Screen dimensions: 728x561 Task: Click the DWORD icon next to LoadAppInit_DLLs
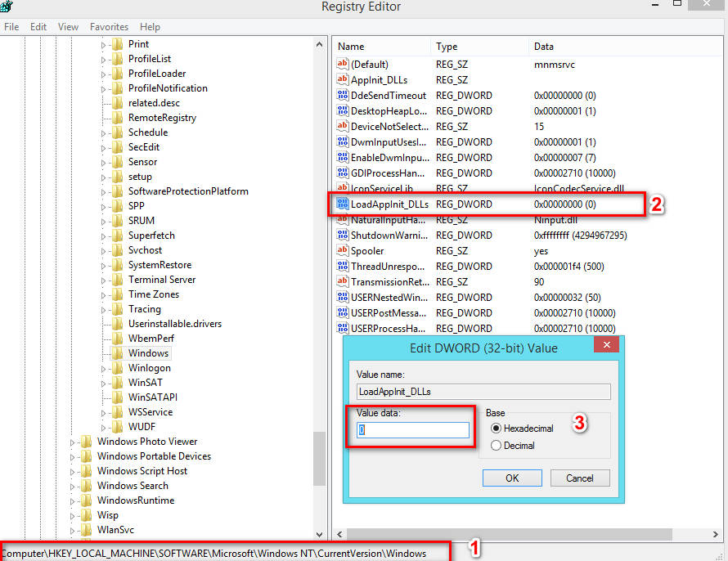[x=342, y=204]
